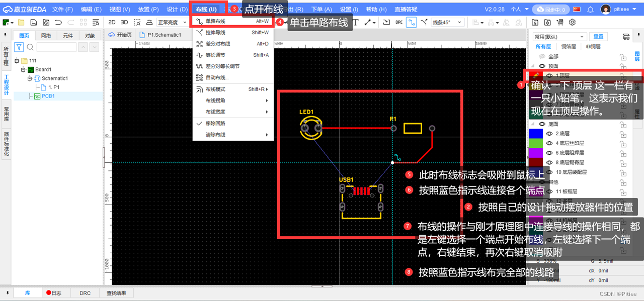The image size is (644, 301).
Task: Click green color swatch of 4 底层丝印层
Action: 535,143
